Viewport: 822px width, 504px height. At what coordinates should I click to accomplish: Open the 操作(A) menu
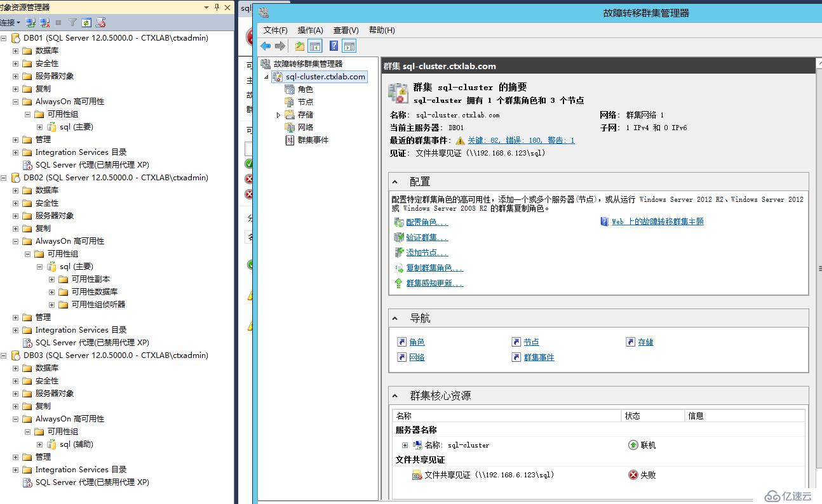(x=311, y=30)
